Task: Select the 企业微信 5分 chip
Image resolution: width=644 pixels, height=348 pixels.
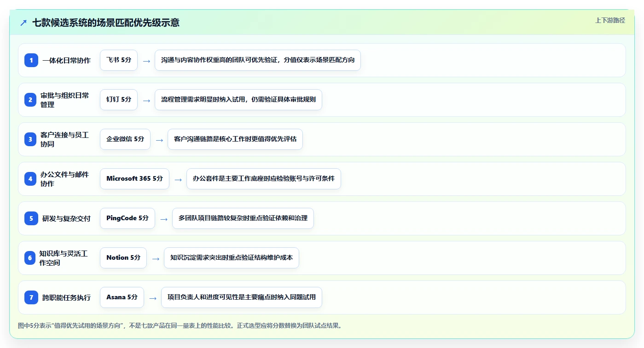Action: click(x=125, y=139)
